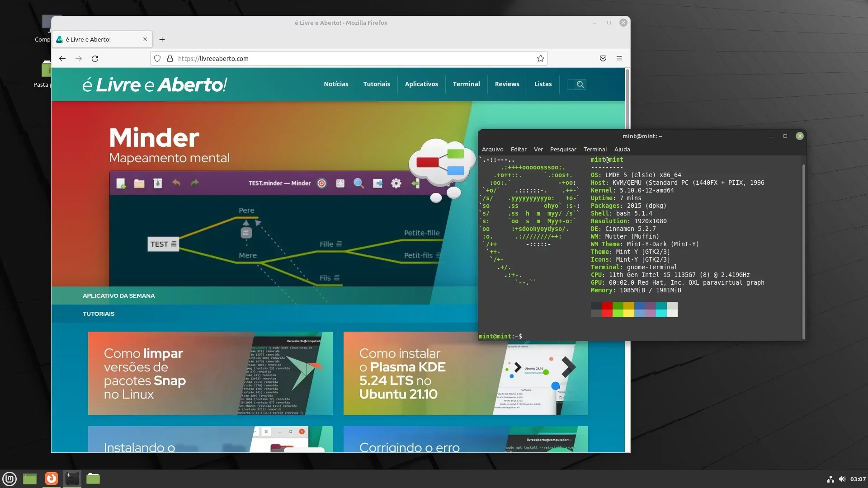Click the show desktop panel icon
868x488 pixels.
pos(30,479)
